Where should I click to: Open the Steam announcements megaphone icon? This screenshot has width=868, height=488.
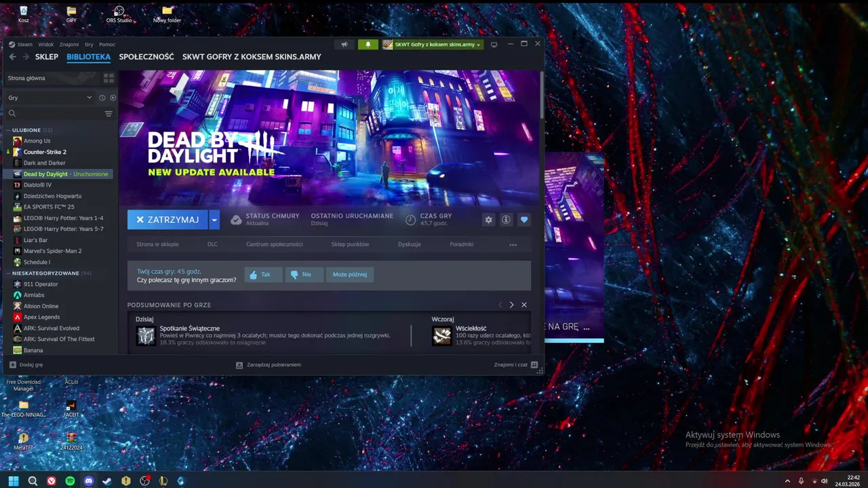pyautogui.click(x=344, y=44)
